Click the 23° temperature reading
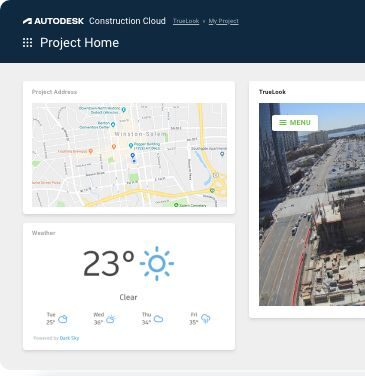 pos(109,264)
